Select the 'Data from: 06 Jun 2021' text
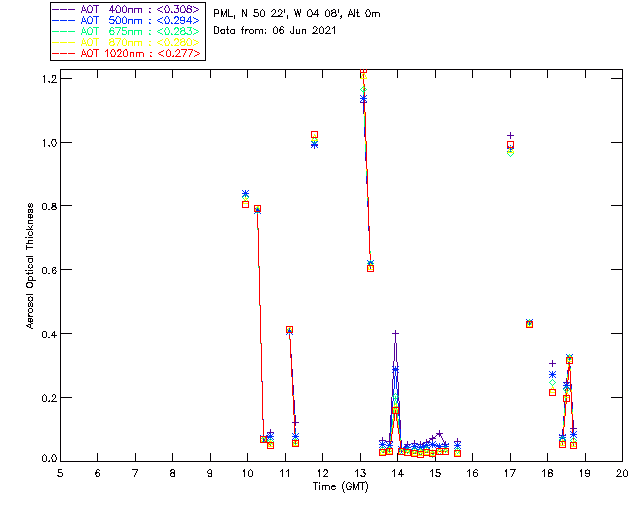Image resolution: width=640 pixels, height=512 pixels. click(x=275, y=31)
